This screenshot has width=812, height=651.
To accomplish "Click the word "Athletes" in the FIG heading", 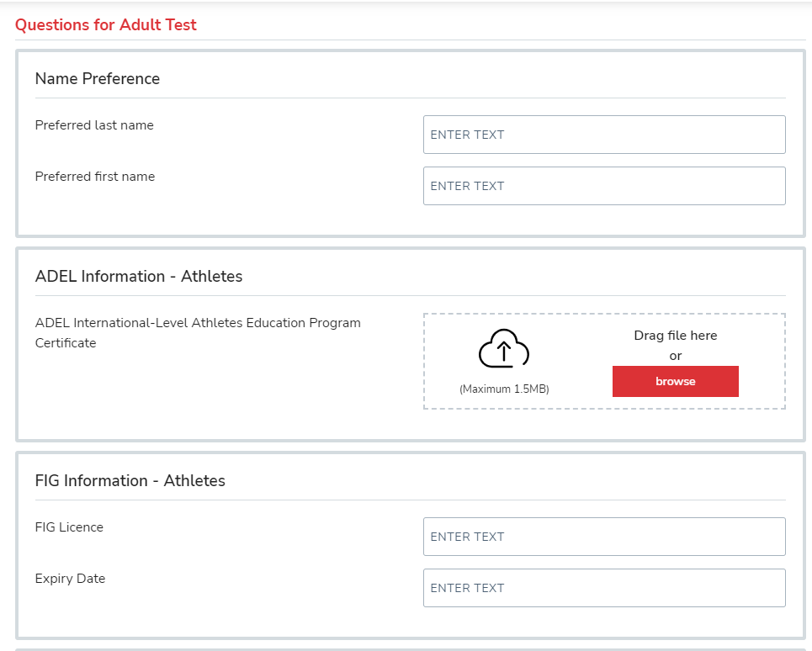I will tap(194, 480).
